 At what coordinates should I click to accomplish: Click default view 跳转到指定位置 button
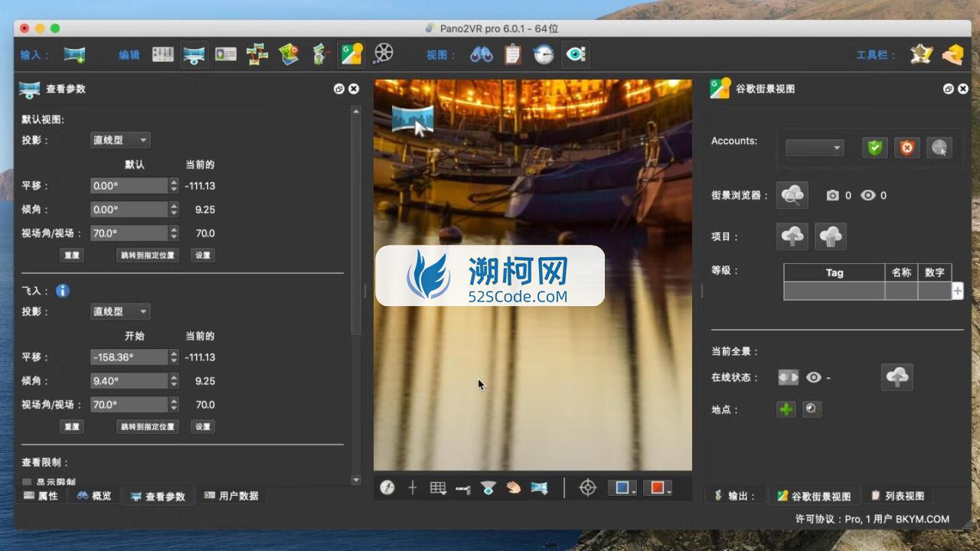tap(148, 256)
